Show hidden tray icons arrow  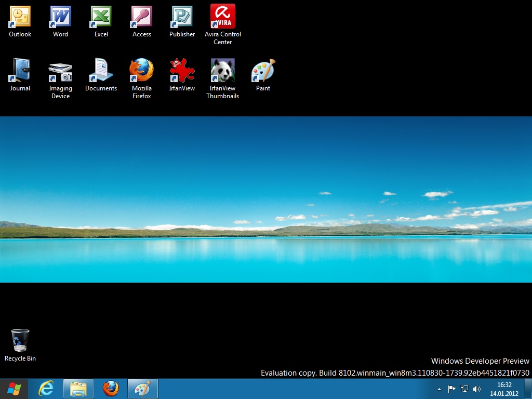click(439, 389)
